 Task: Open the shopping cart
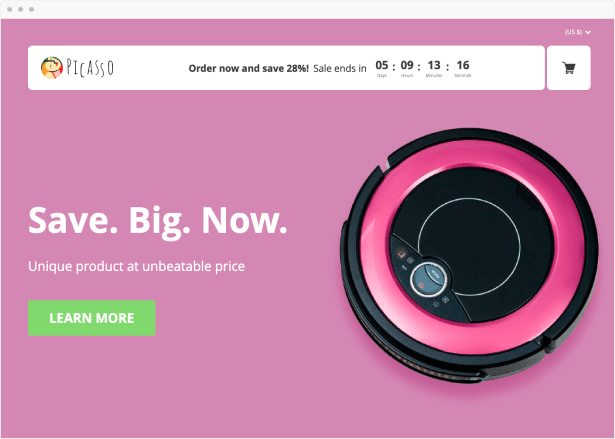(x=568, y=68)
